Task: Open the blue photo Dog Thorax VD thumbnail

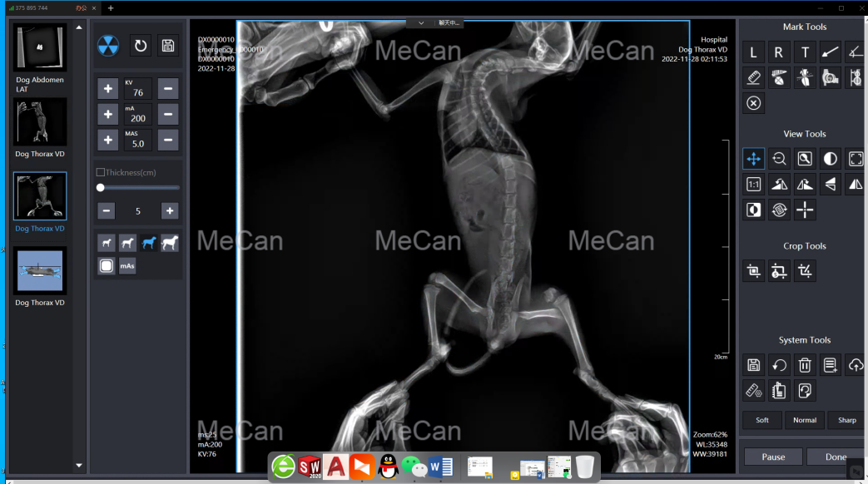Action: click(40, 270)
